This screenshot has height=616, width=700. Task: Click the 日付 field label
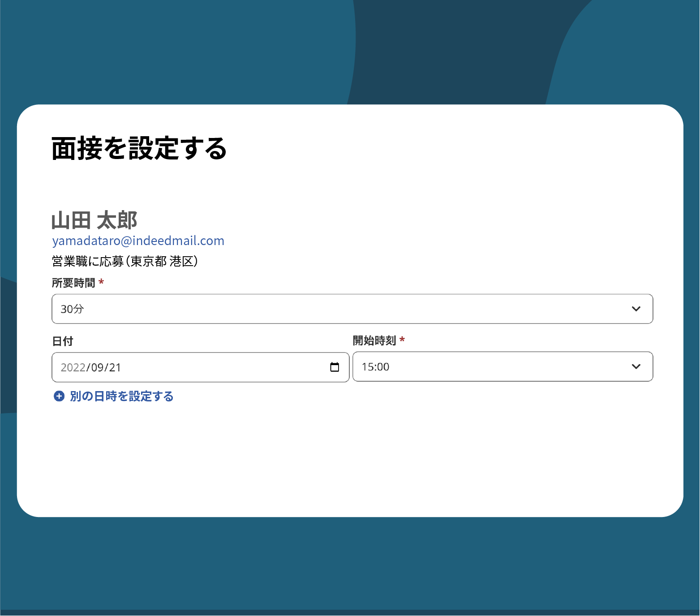click(63, 341)
